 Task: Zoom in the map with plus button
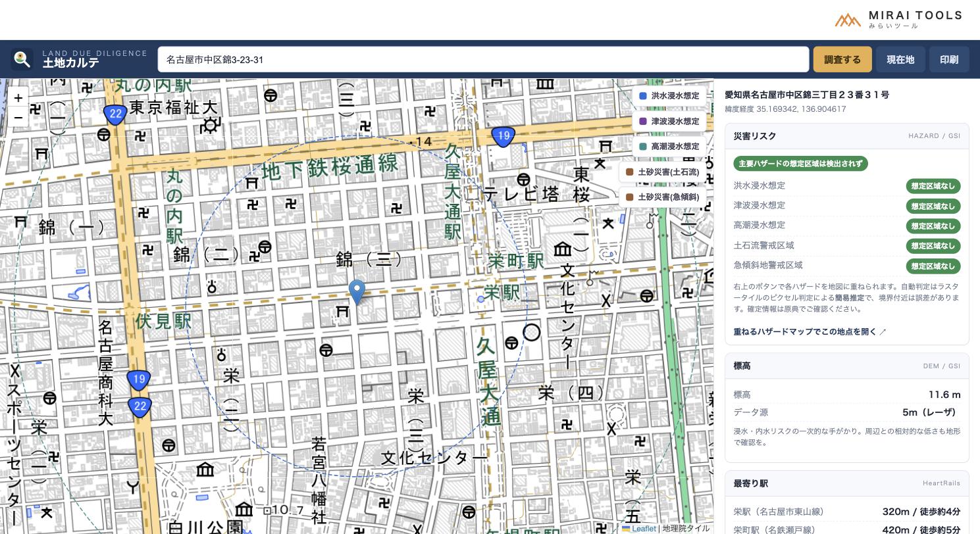tap(18, 98)
